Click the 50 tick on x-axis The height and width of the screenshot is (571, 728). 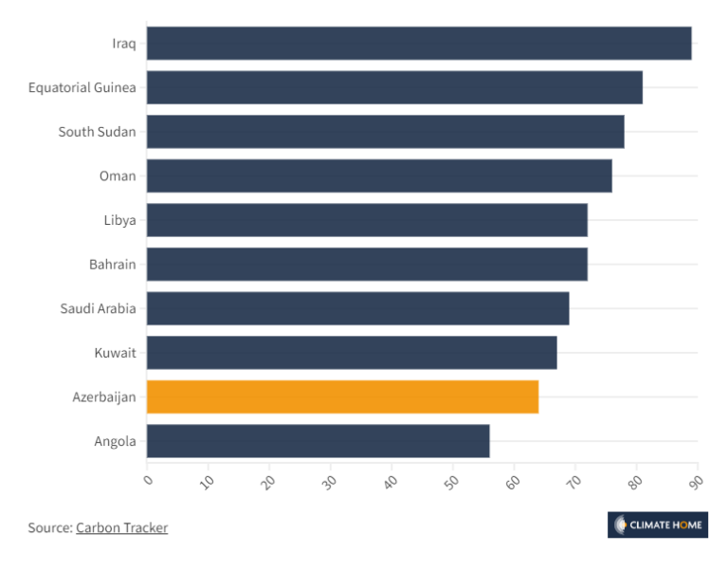coord(451,483)
